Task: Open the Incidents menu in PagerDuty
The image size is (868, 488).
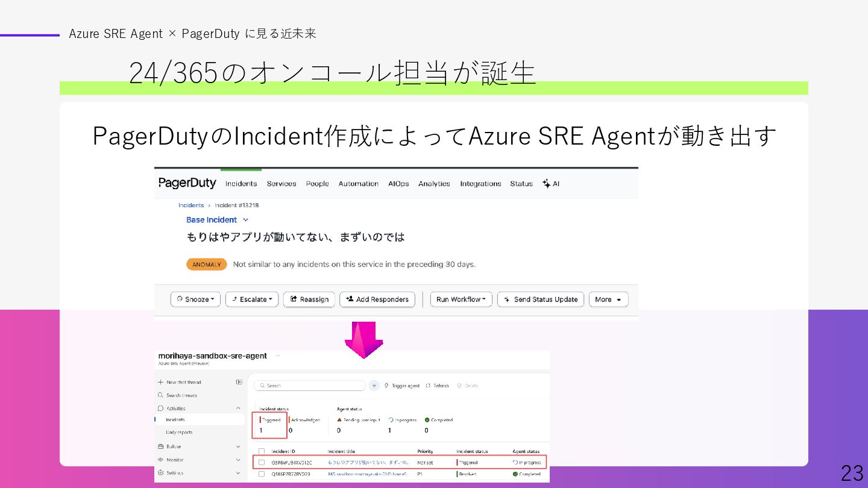Action: coord(241,184)
